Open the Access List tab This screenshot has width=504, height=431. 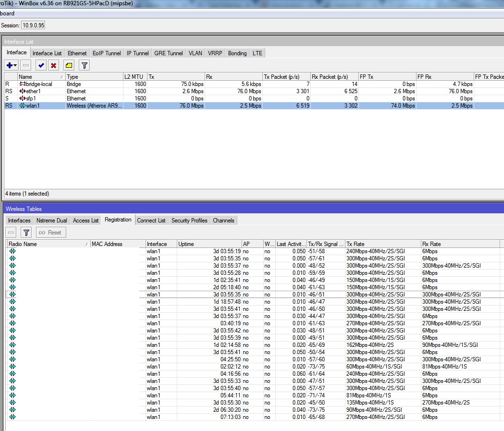coord(86,221)
